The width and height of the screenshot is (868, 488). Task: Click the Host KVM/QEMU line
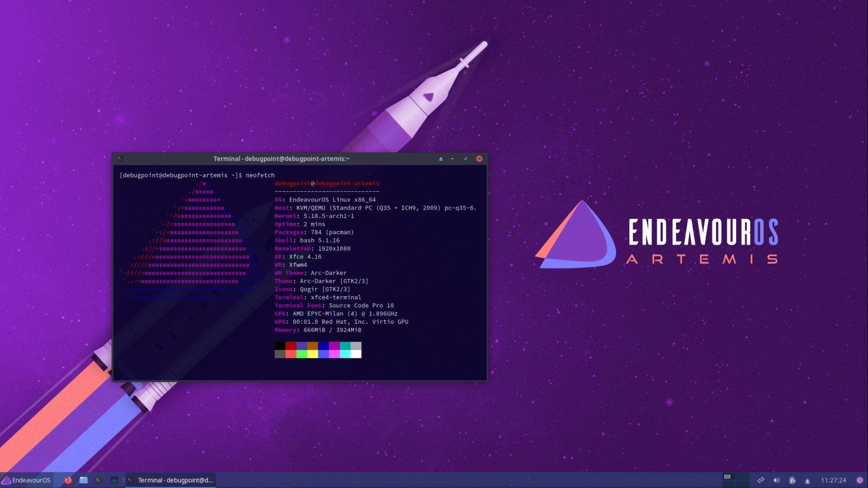[x=376, y=208]
